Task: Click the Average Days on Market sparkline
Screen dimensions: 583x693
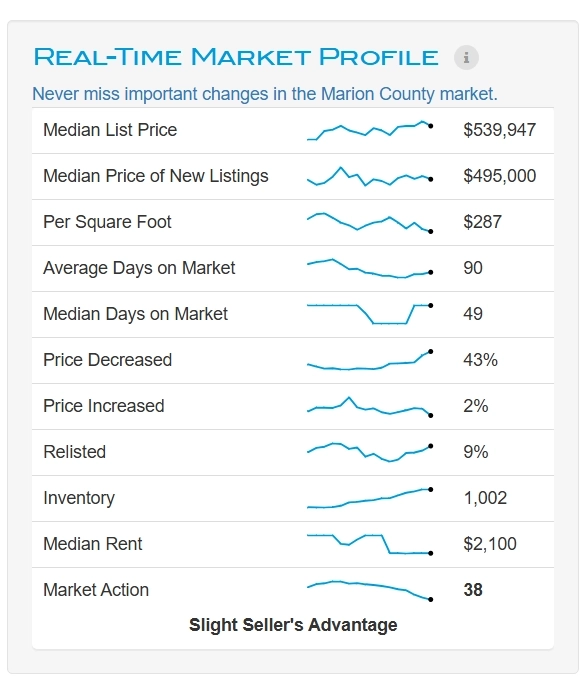Action: point(370,268)
